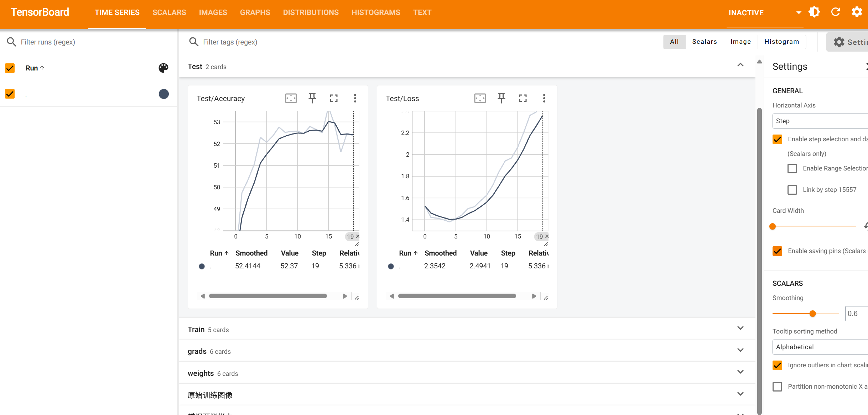
Task: Open the top-bar settings gear
Action: [857, 12]
